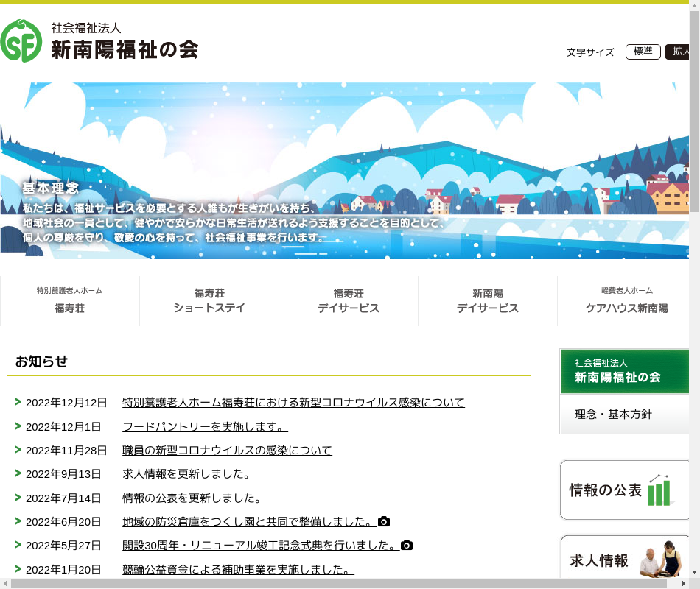The width and height of the screenshot is (700, 589).
Task: Click camera icon beside 地域の防災倉庫 news item
Action: (384, 521)
